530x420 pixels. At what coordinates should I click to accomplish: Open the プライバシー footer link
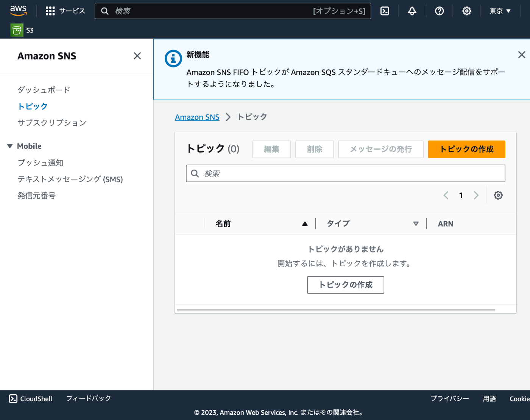[x=450, y=399]
